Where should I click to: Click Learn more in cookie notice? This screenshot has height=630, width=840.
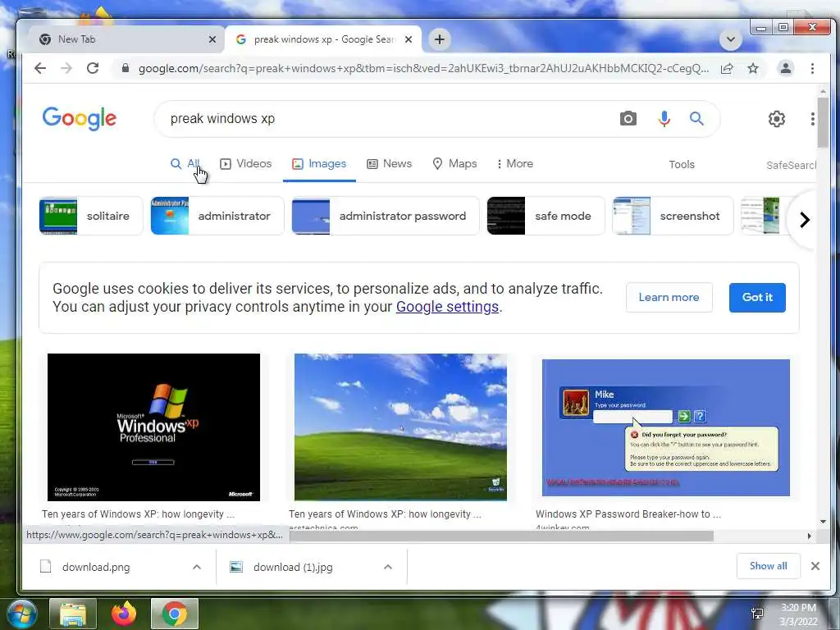669,297
